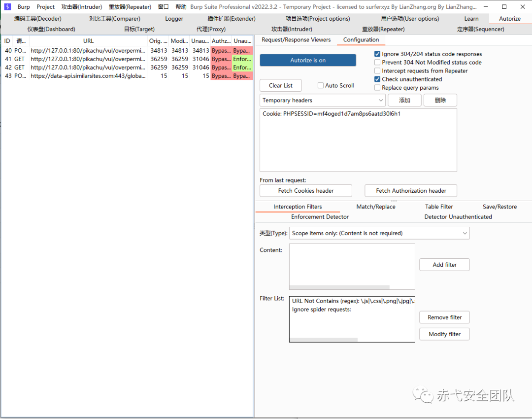Switch to the 编码工具(Decoder) tab
532x419 pixels.
pyautogui.click(x=37, y=19)
